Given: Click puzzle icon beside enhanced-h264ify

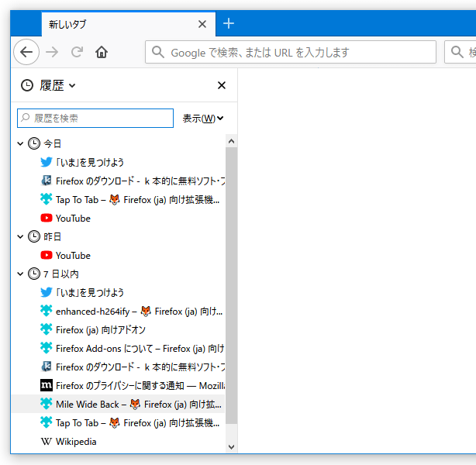Looking at the screenshot, I should [x=47, y=311].
